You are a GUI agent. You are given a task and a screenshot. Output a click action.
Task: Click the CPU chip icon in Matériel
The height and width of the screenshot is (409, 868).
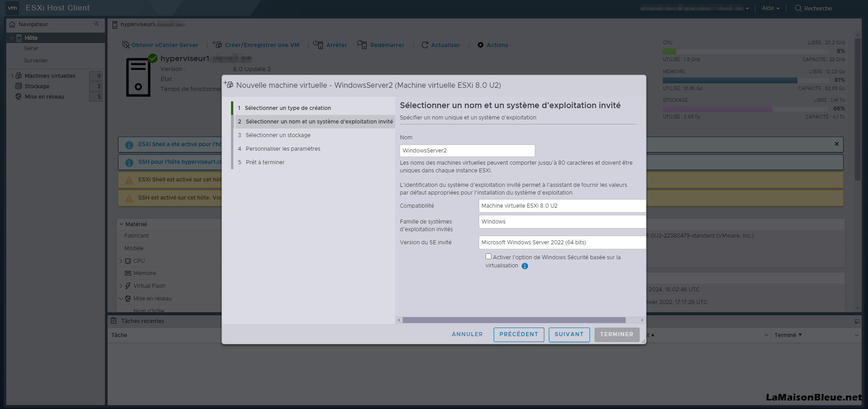pos(128,261)
